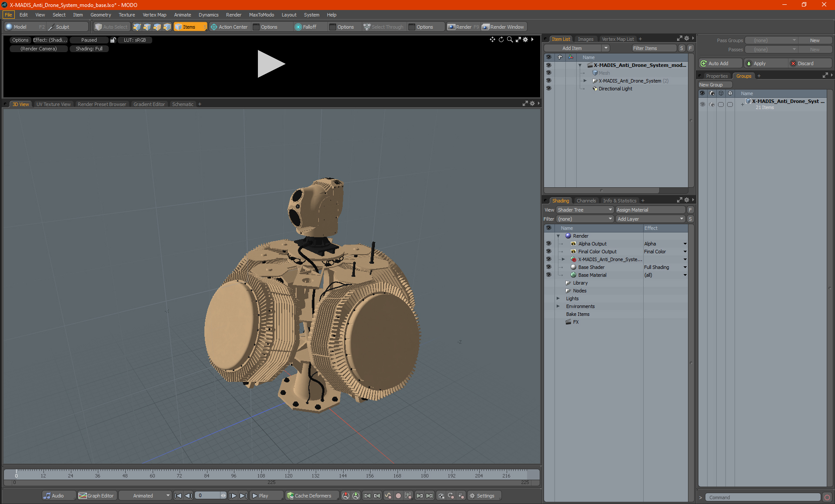Open Animated keying mode dropdown
The height and width of the screenshot is (504, 835).
[145, 496]
